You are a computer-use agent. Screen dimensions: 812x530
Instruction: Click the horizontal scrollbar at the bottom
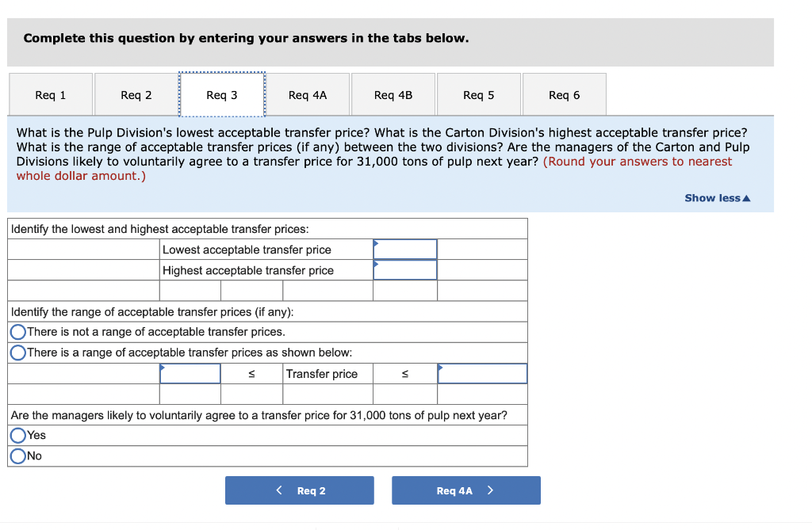[357, 524]
